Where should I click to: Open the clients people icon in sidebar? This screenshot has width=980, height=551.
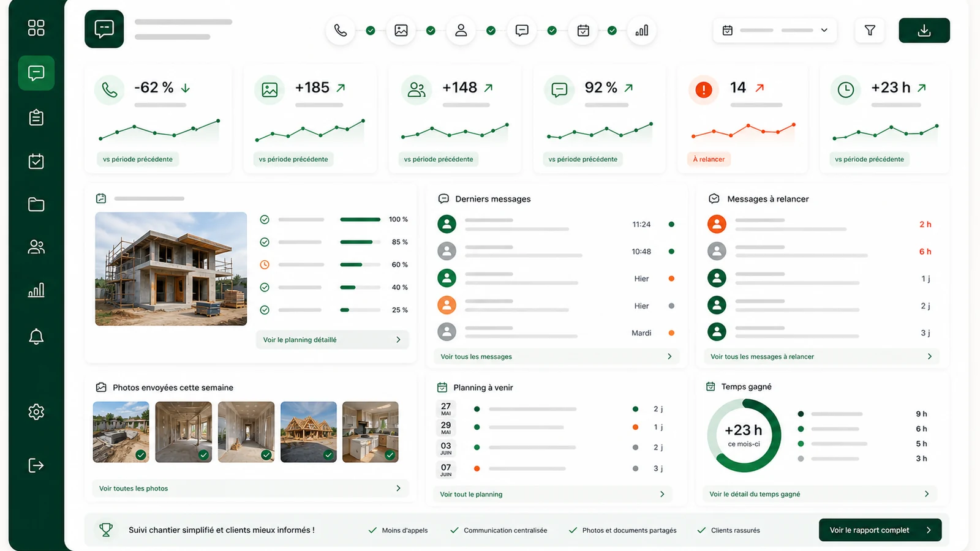[36, 247]
